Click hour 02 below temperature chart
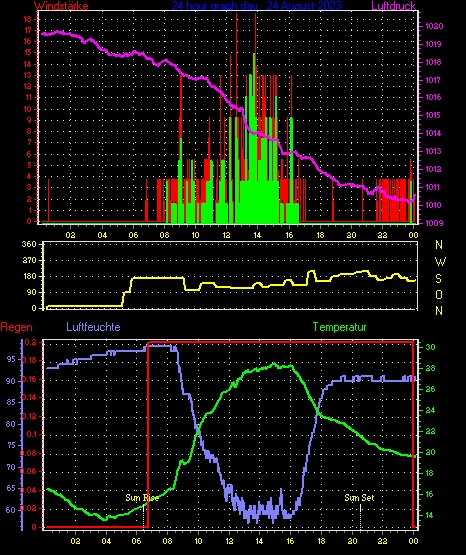This screenshot has width=466, height=555. pos(75,541)
